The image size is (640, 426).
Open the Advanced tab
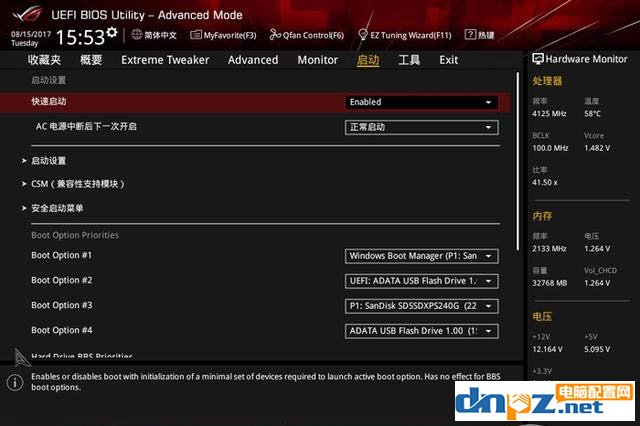253,60
